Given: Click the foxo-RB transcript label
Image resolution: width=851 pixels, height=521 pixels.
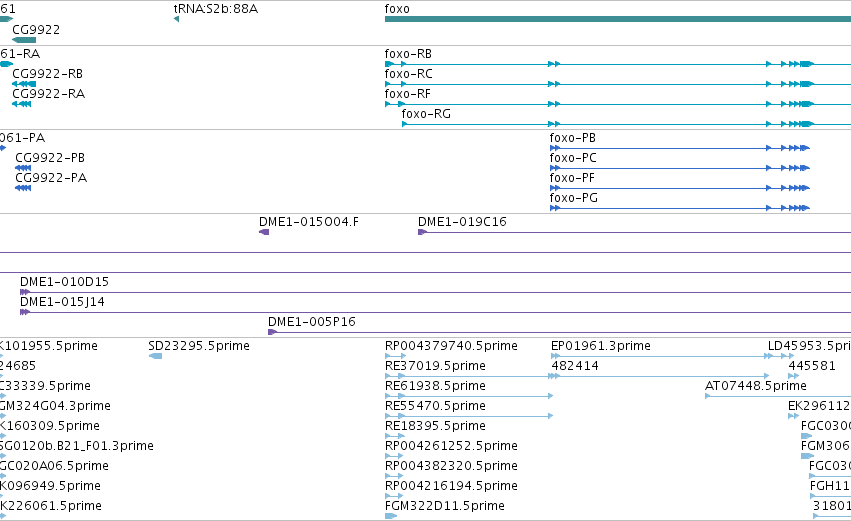Looking at the screenshot, I should pos(408,54).
